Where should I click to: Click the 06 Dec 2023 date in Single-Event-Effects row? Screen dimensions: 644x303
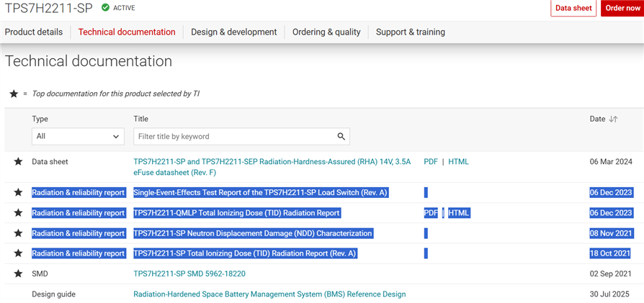pos(611,192)
